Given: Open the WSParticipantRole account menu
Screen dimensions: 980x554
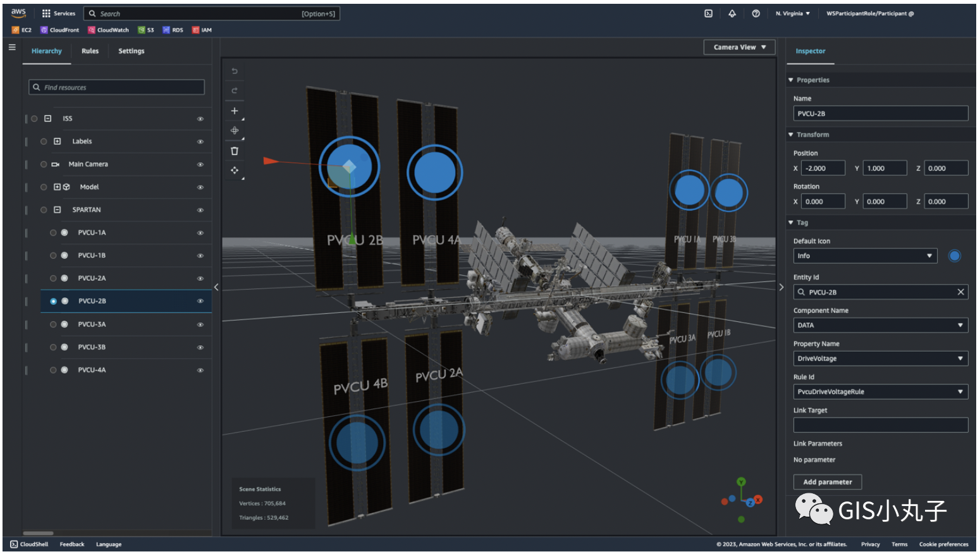Looking at the screenshot, I should pos(870,13).
